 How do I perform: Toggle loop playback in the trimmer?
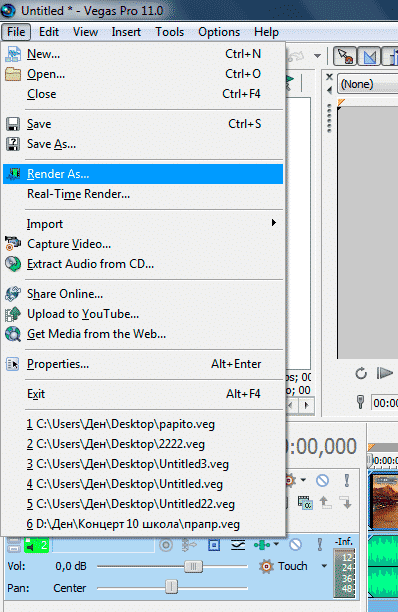(x=361, y=374)
